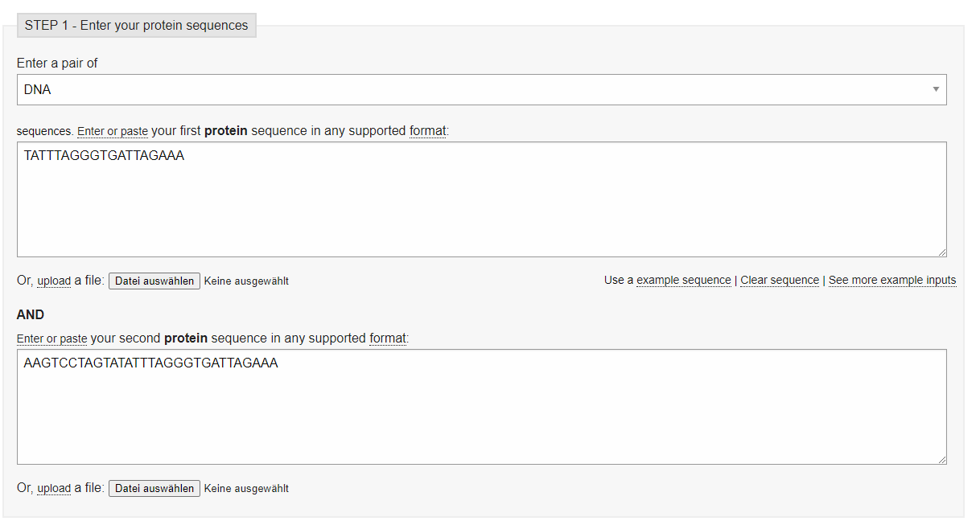Click 'Keine ausgewählt' text under first sequence

(x=246, y=281)
